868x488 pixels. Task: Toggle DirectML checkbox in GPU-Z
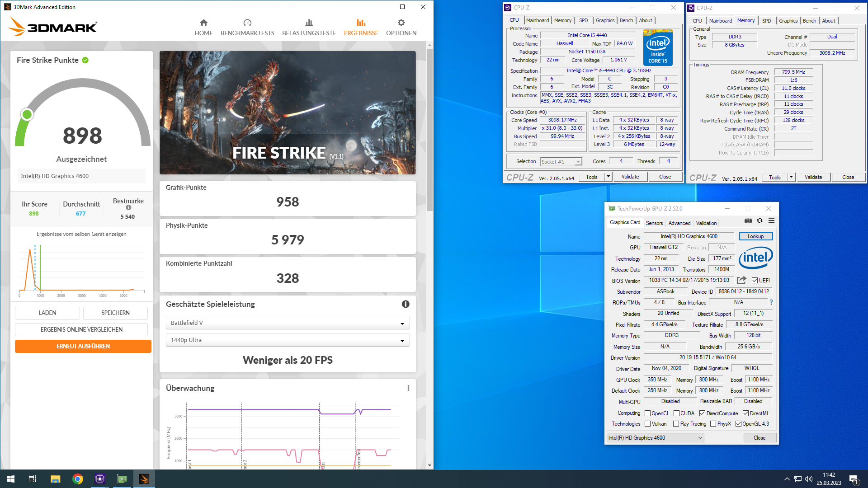pyautogui.click(x=745, y=413)
